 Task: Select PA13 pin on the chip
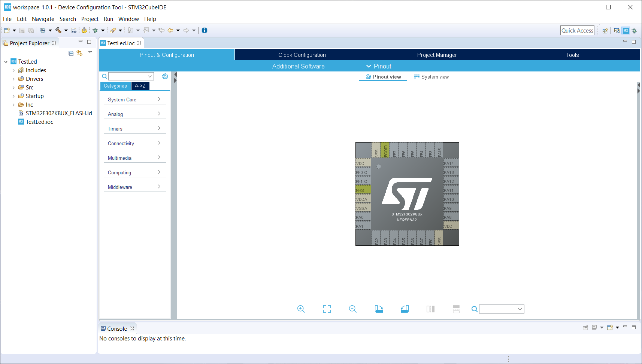click(x=451, y=172)
